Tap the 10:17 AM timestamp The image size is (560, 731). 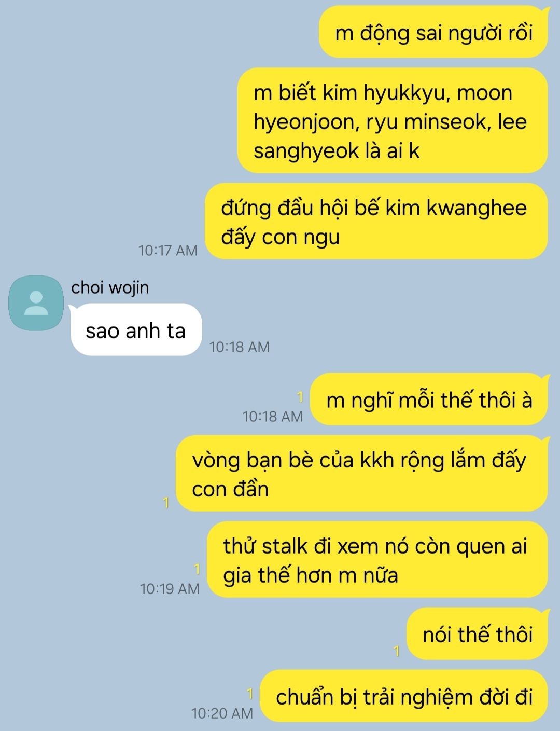click(168, 251)
